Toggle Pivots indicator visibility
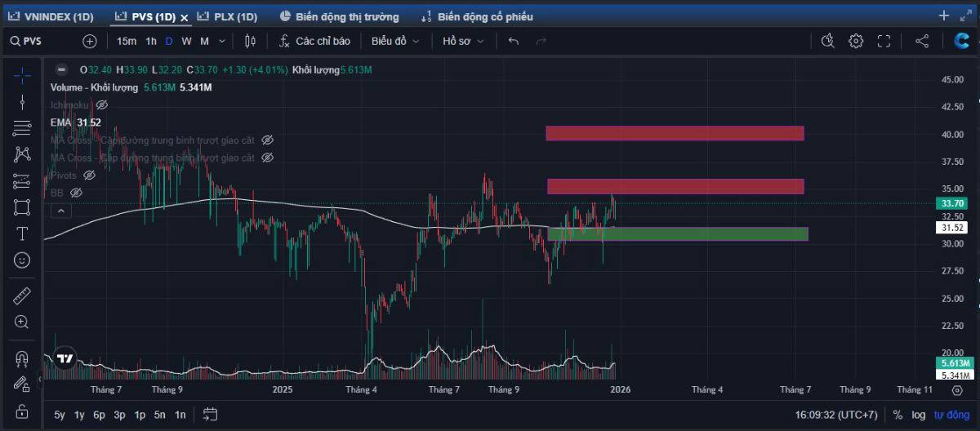980x431 pixels. pyautogui.click(x=90, y=175)
